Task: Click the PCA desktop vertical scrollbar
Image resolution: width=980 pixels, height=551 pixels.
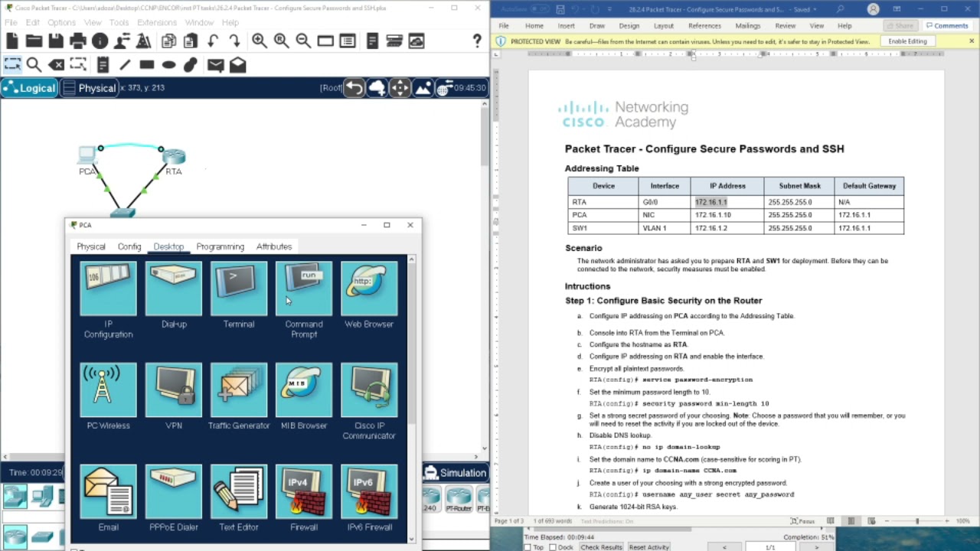Action: [x=411, y=344]
